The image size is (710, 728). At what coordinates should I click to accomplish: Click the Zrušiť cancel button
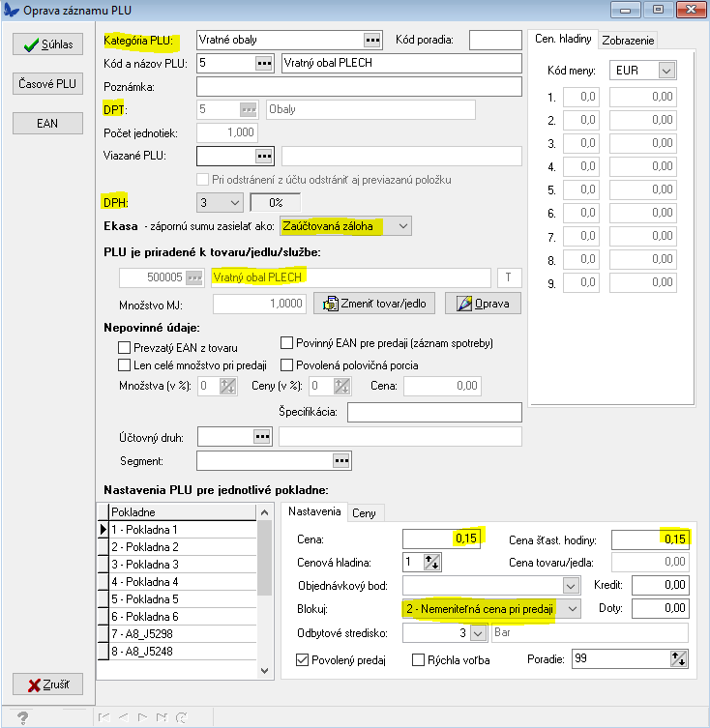pyautogui.click(x=45, y=684)
